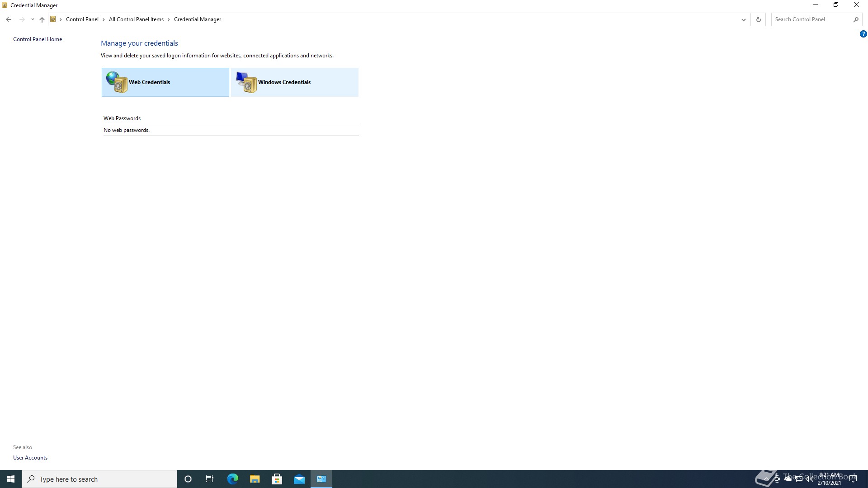The height and width of the screenshot is (488, 868).
Task: Launch Microsoft Store from taskbar
Action: pos(277,479)
